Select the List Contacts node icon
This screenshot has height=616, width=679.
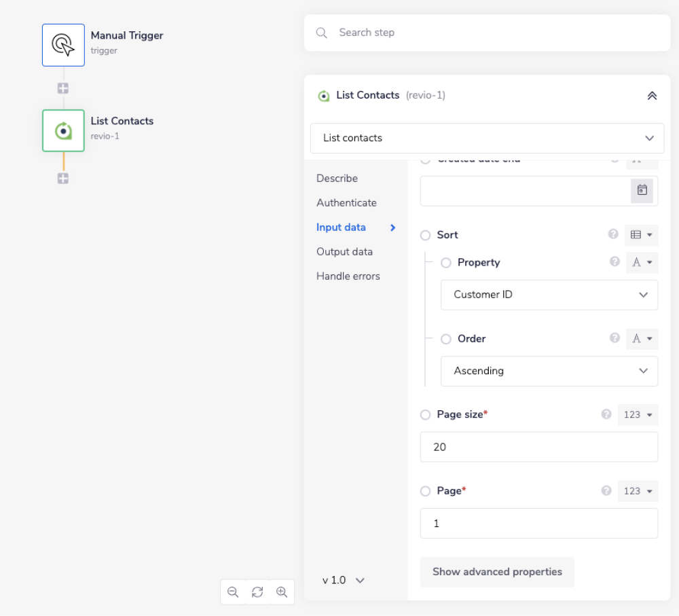pos(63,130)
